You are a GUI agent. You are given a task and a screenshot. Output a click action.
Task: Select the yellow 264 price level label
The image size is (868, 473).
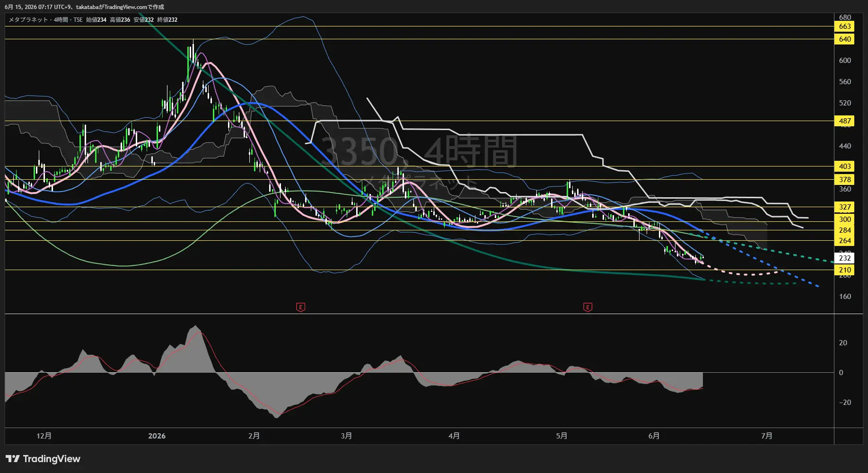point(845,241)
